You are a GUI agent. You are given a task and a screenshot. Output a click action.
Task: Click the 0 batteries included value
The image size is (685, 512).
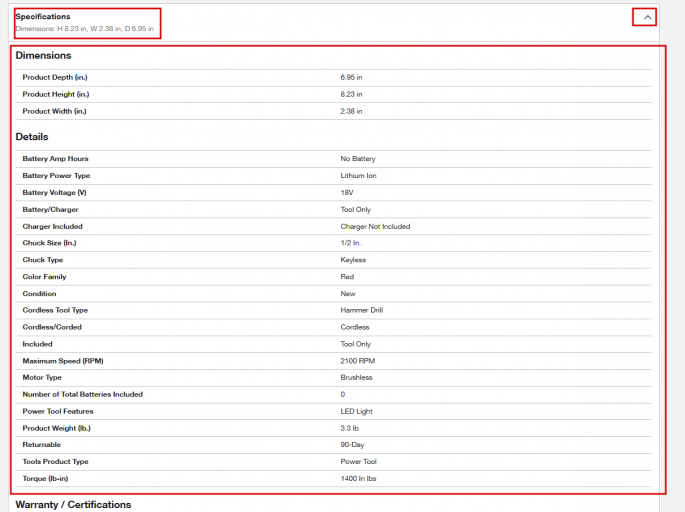pyautogui.click(x=343, y=394)
